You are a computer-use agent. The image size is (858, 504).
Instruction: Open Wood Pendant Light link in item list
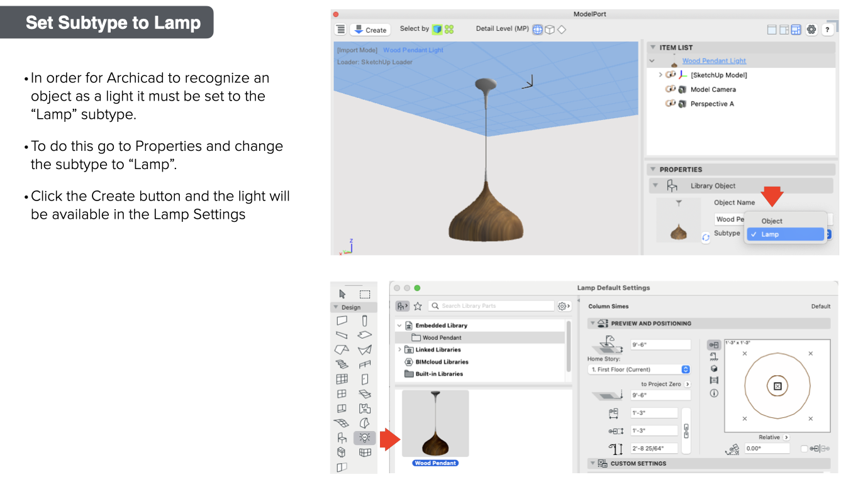(x=714, y=61)
